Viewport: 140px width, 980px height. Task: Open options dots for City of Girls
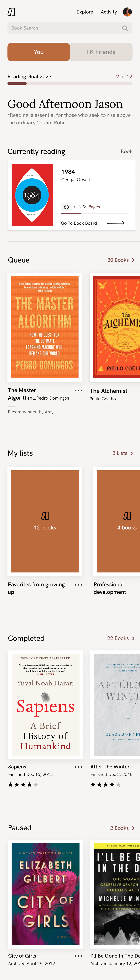78,956
